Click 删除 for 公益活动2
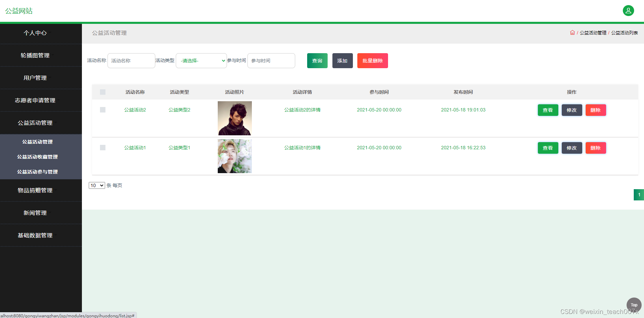 [x=596, y=110]
